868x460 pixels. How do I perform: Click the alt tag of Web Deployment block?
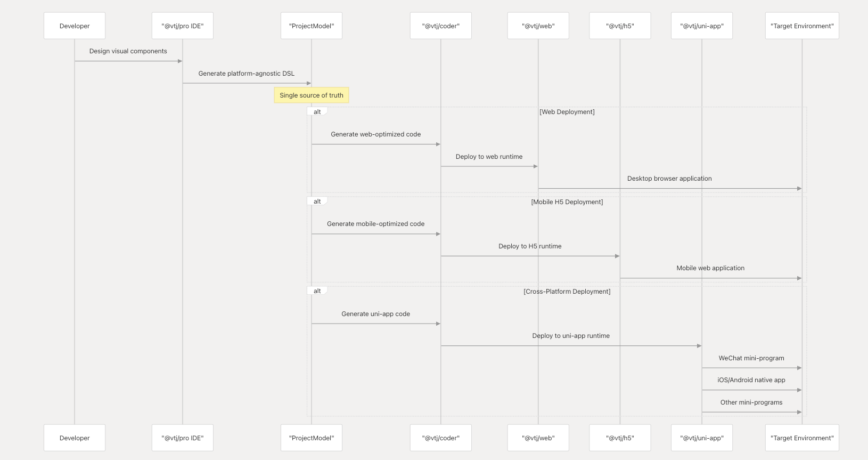coord(317,112)
